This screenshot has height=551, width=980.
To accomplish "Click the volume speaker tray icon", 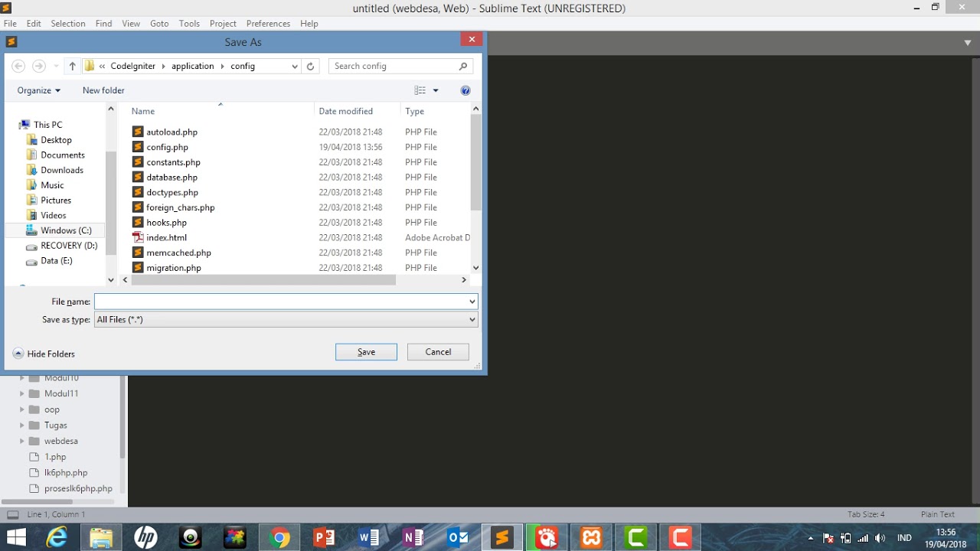I will (x=880, y=538).
